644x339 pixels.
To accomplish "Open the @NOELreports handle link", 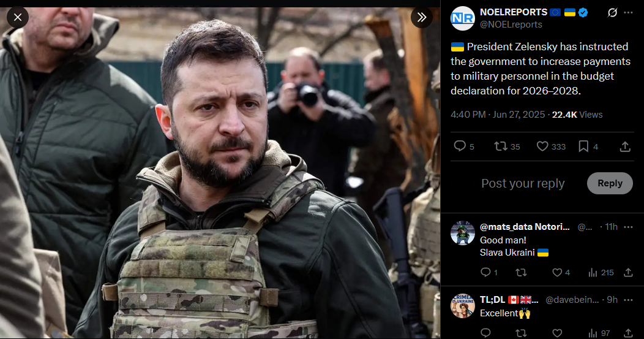I will pyautogui.click(x=511, y=25).
